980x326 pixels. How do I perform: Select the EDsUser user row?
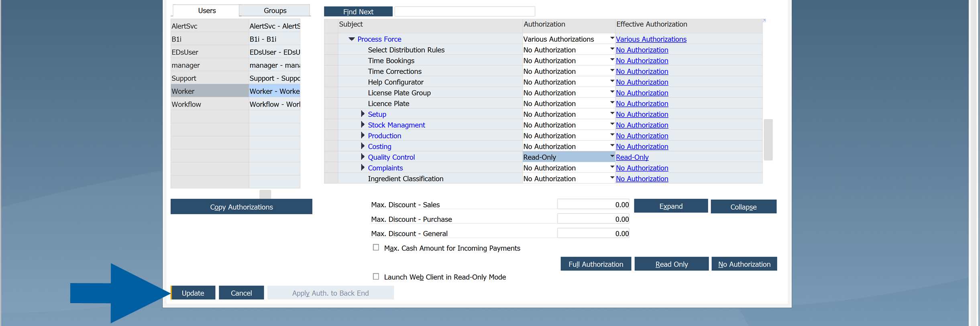click(235, 52)
